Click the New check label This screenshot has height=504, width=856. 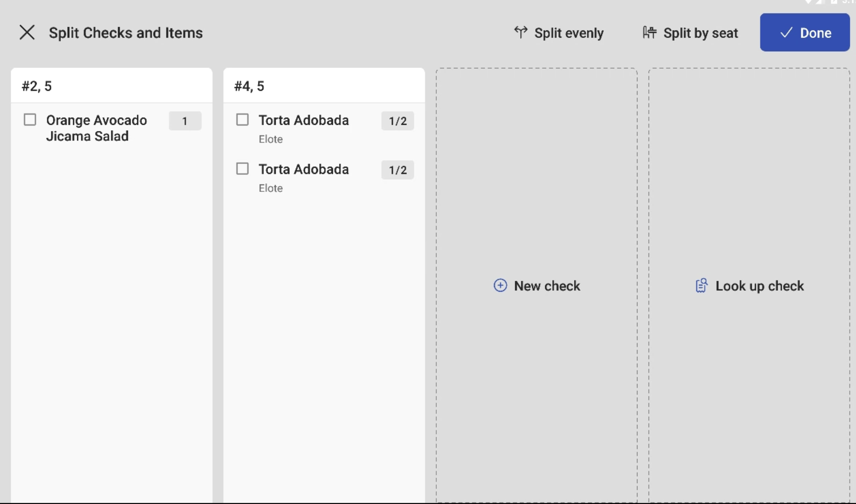(x=547, y=286)
